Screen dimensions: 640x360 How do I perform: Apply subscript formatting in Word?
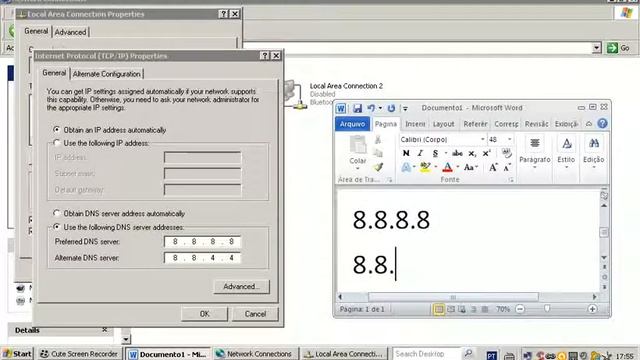tap(472, 153)
